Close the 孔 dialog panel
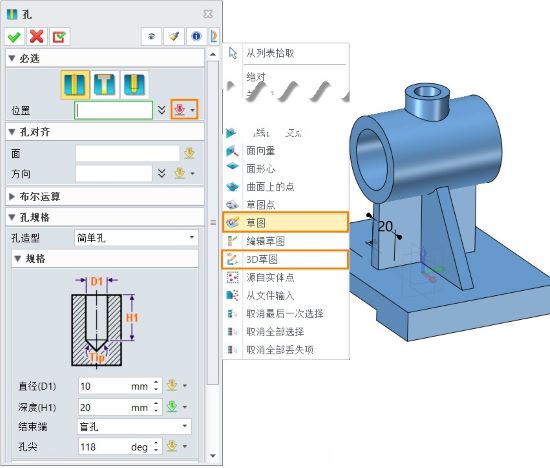 point(208,14)
